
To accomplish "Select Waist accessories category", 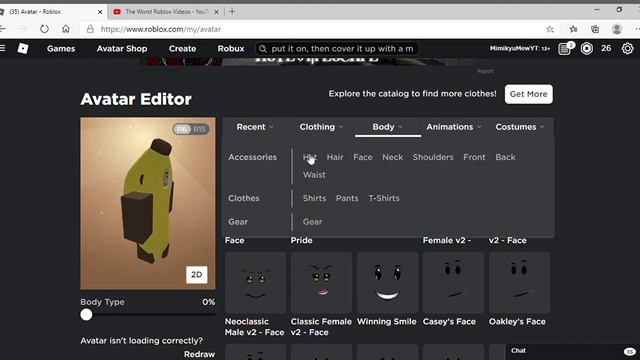I will point(314,175).
